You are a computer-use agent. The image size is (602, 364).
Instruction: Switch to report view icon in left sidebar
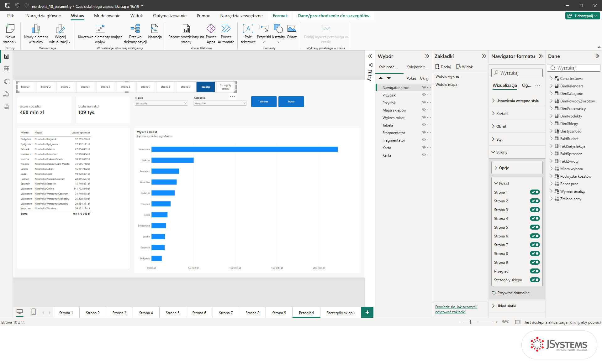[7, 56]
